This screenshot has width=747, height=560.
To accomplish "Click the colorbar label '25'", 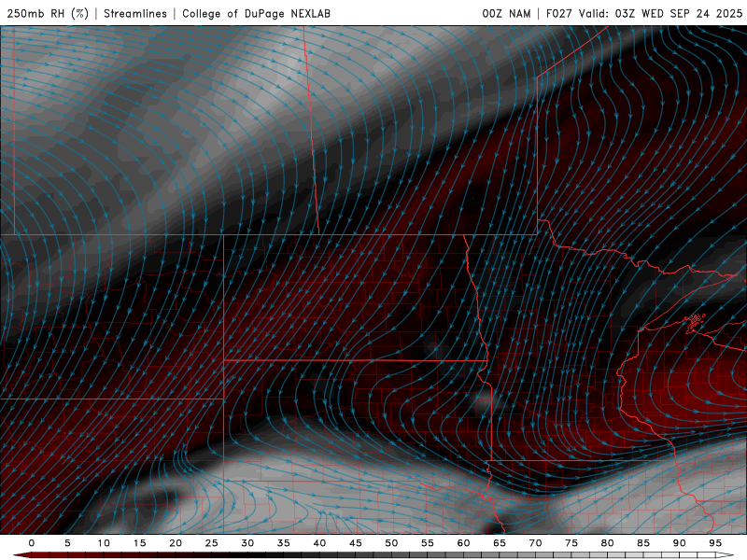I will click(212, 543).
